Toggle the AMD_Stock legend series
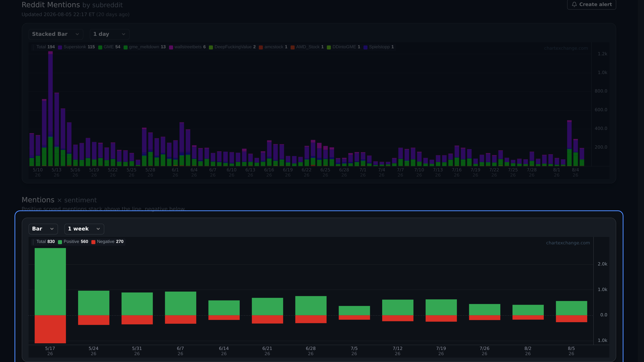The height and width of the screenshot is (362, 644). 307,47
